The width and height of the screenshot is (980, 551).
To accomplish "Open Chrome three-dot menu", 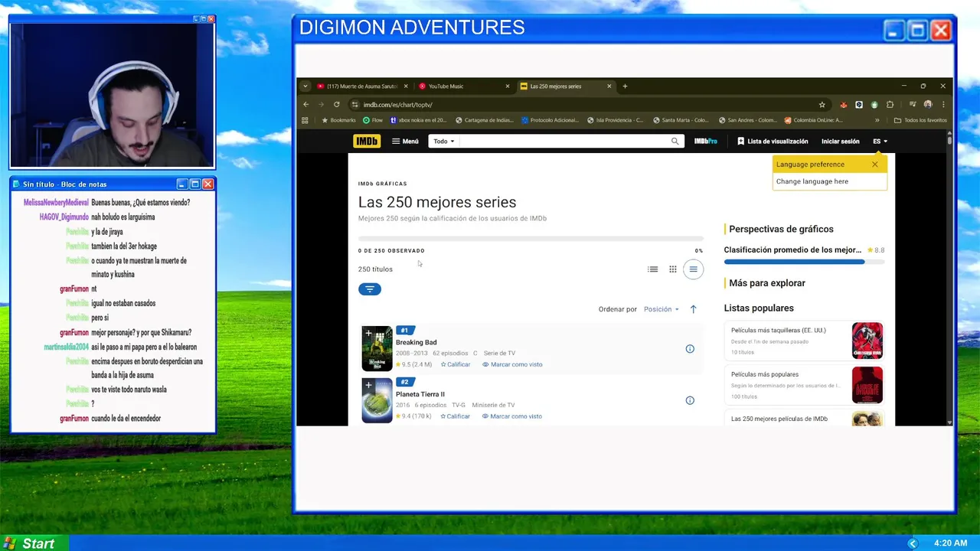I will click(x=943, y=105).
